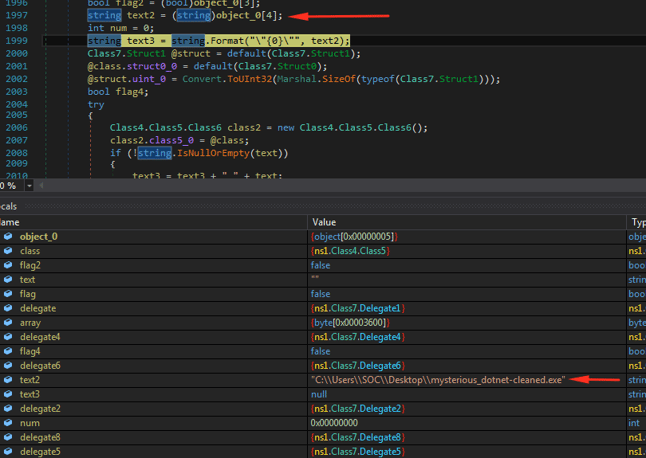Click uint_0 in line 2002
This screenshot has height=458, width=646.
149,79
